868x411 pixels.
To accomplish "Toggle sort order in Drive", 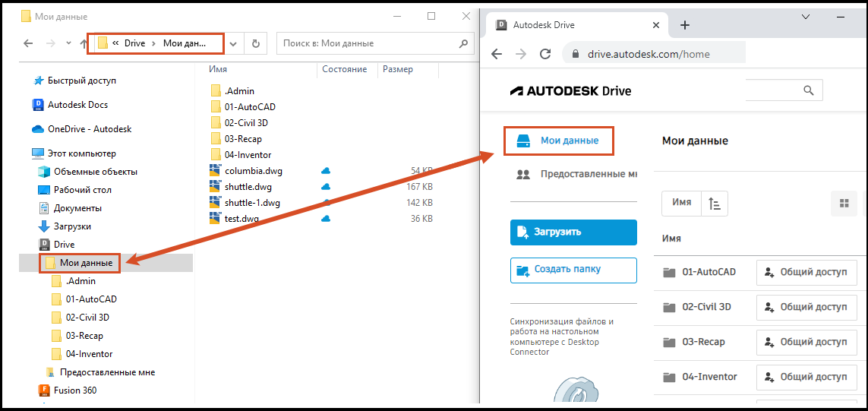I will pyautogui.click(x=714, y=204).
